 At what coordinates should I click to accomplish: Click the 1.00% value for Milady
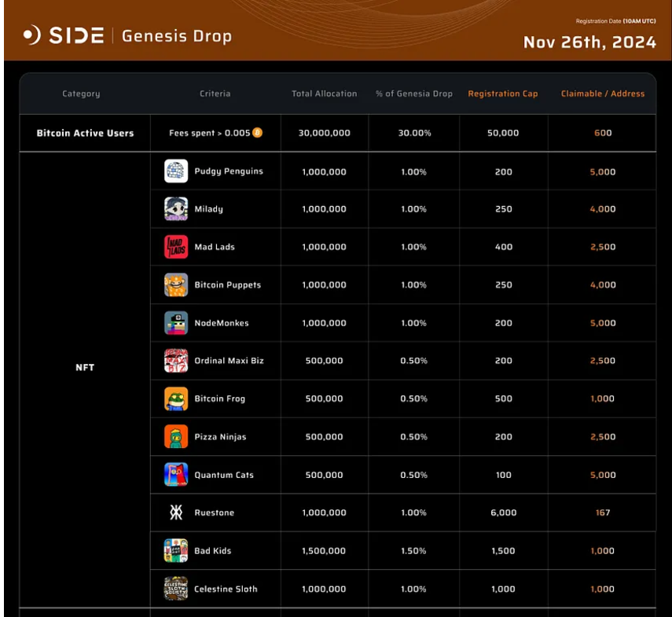tap(413, 209)
